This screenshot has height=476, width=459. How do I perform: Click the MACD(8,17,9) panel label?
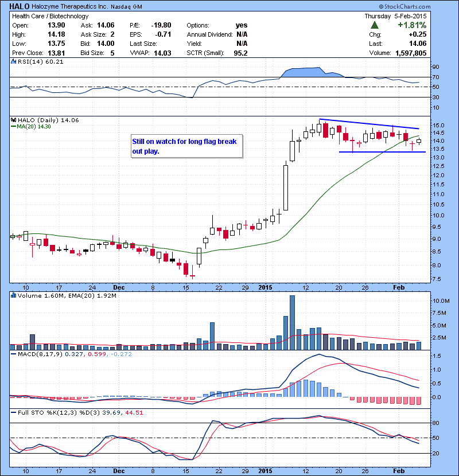pyautogui.click(x=40, y=354)
